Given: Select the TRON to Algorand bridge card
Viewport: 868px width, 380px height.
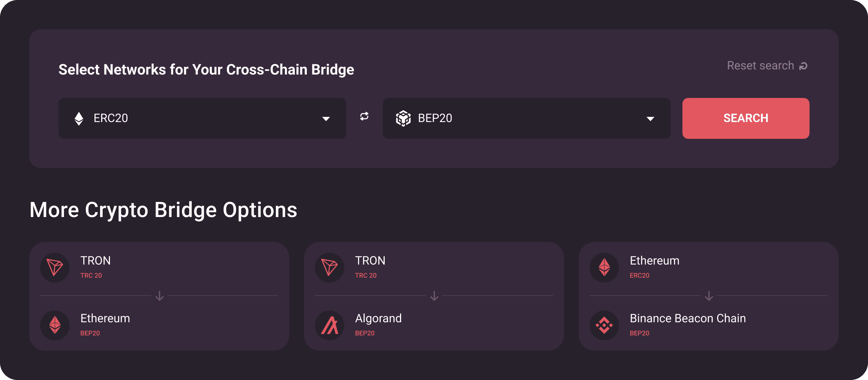Looking at the screenshot, I should 434,296.
